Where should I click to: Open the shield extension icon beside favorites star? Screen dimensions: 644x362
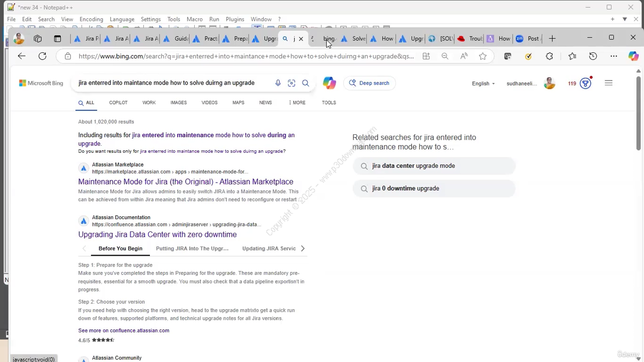point(508,56)
